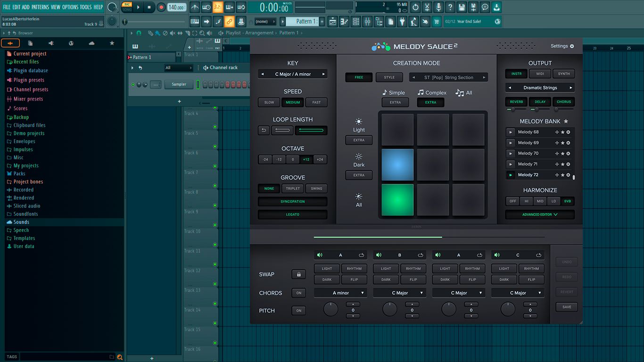Switch creation mode to STYLE
Screen dimensions: 644x362
coord(389,77)
